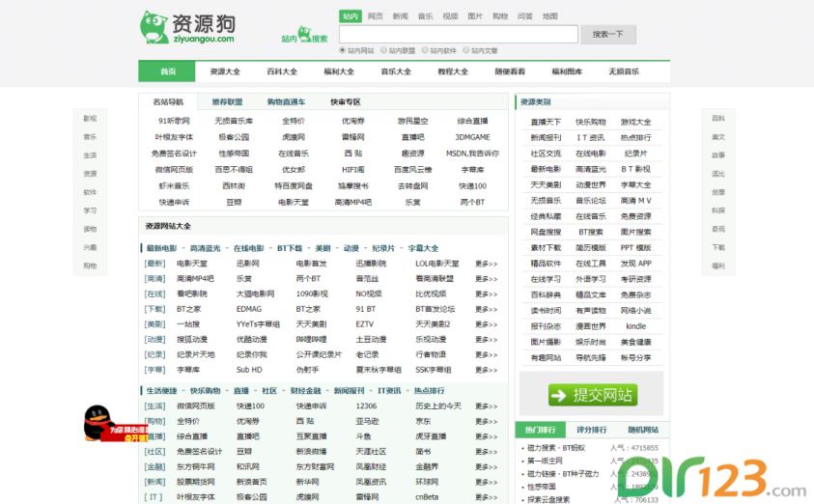Switch to the 热门排行 ranking tab
Viewport: 814px width, 504px height.
click(540, 430)
